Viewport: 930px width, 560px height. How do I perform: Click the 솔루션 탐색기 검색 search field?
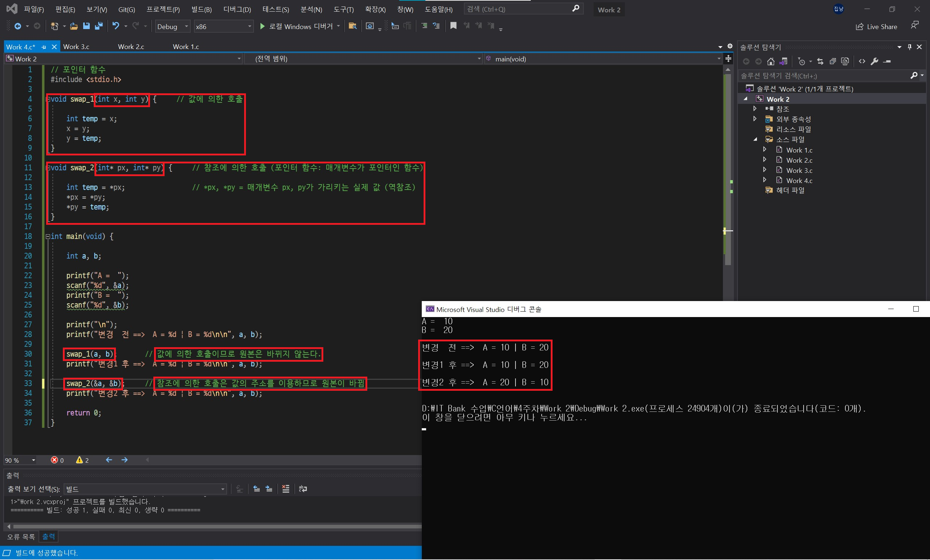click(x=823, y=76)
